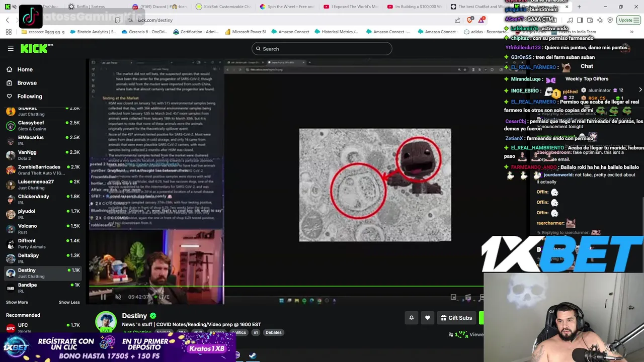Open Einstein Analytics bookmark
The height and width of the screenshot is (362, 644).
pos(94,32)
